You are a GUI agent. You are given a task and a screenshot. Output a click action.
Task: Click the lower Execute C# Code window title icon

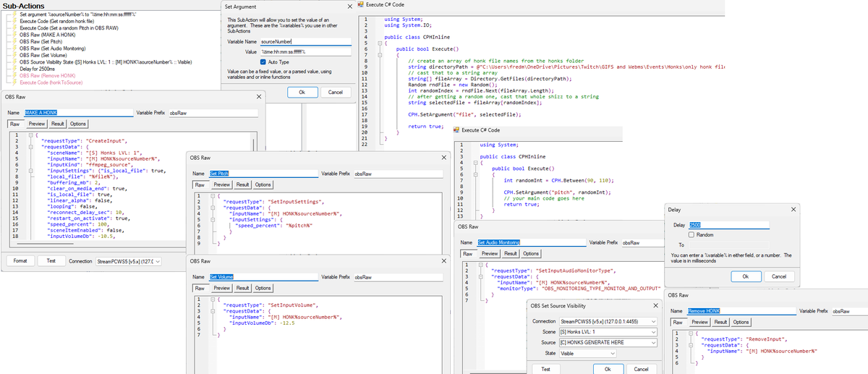tap(456, 129)
